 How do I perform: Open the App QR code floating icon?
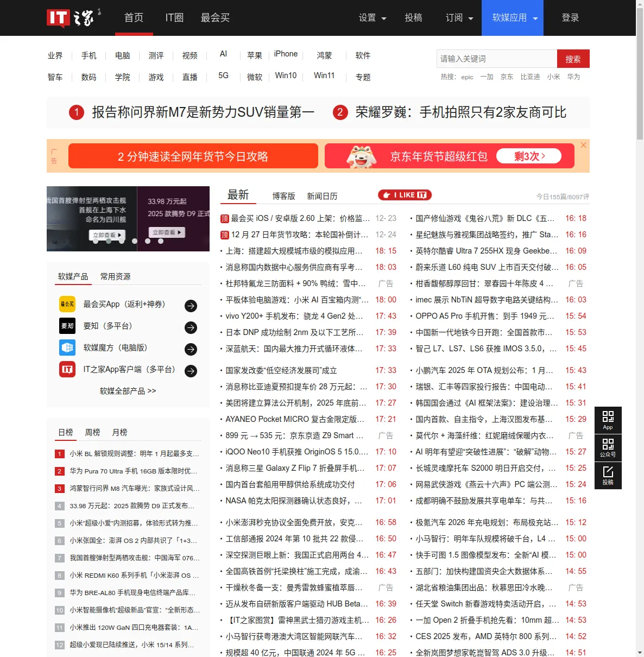click(608, 420)
